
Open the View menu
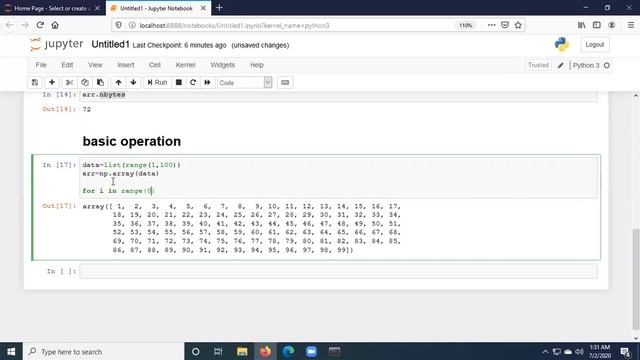point(95,65)
